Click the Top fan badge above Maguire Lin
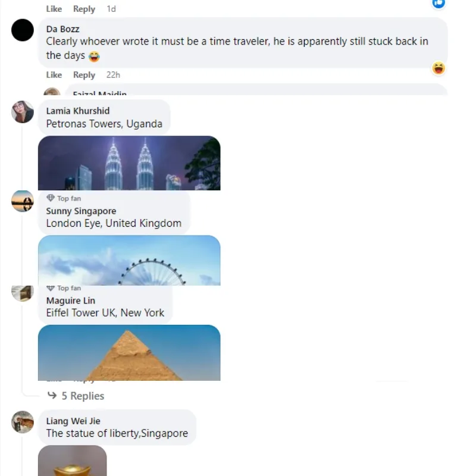Image resolution: width=476 pixels, height=476 pixels. [64, 288]
